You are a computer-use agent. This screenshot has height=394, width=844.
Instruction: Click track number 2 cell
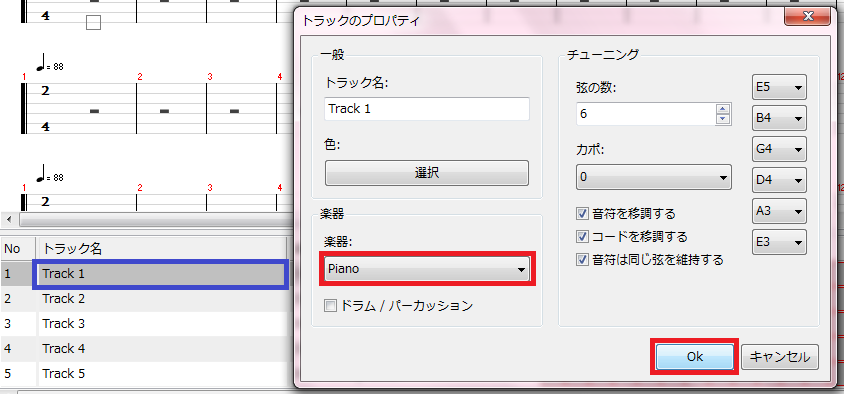click(x=18, y=299)
